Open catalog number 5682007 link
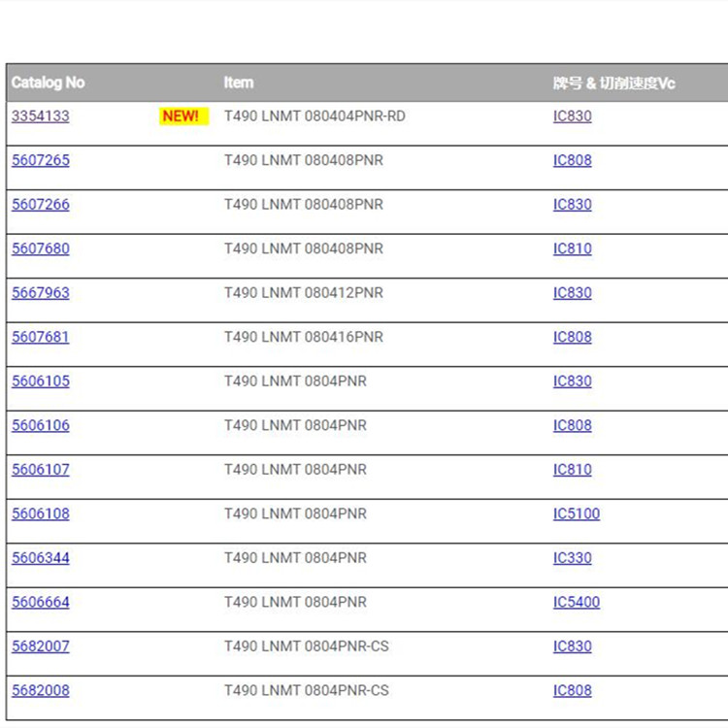This screenshot has height=728, width=728. (x=41, y=646)
